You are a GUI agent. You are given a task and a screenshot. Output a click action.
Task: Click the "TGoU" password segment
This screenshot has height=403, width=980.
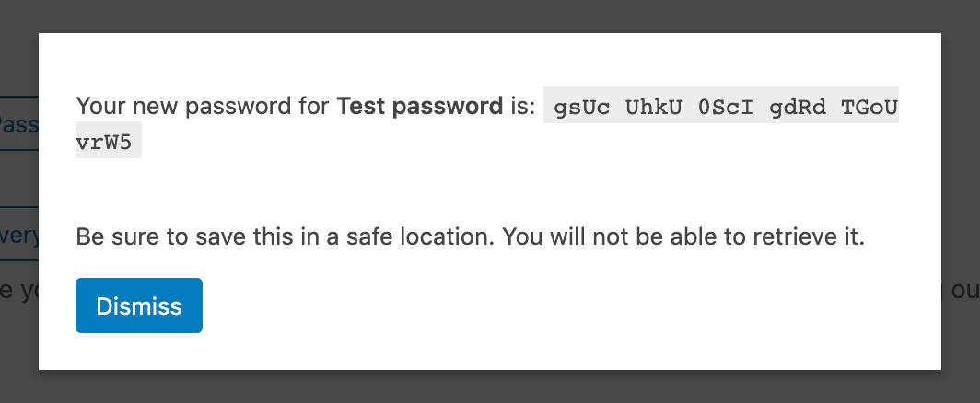point(869,107)
